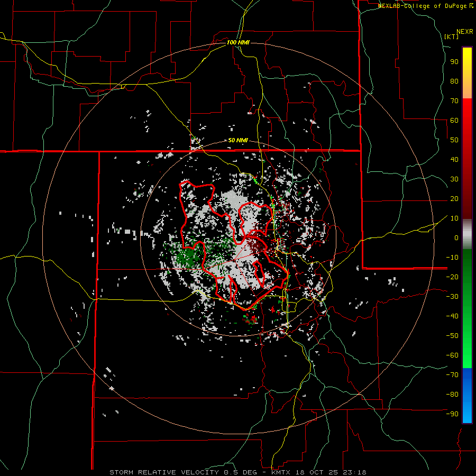476x476 pixels.
Task: Click the 10 value on the velocity scale
Action: coord(454,218)
